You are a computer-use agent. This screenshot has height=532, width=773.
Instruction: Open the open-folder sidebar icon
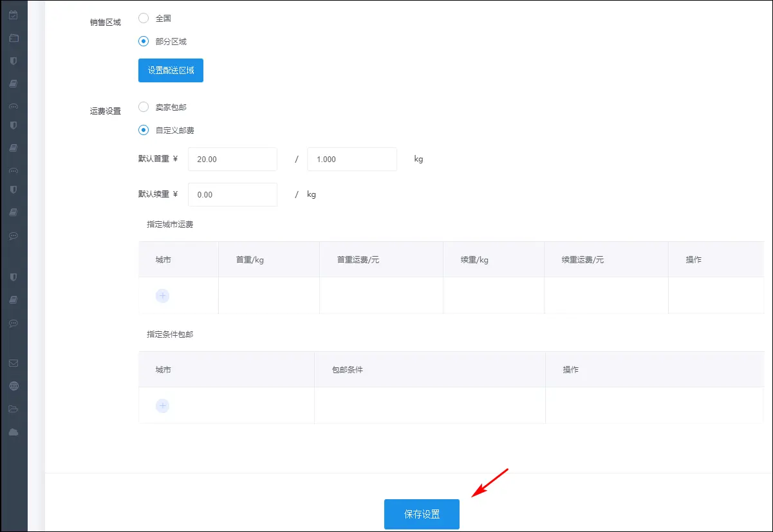14,409
